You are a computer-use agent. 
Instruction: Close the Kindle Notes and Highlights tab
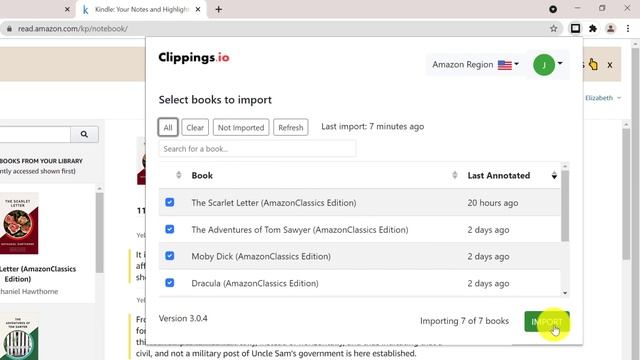[x=198, y=9]
